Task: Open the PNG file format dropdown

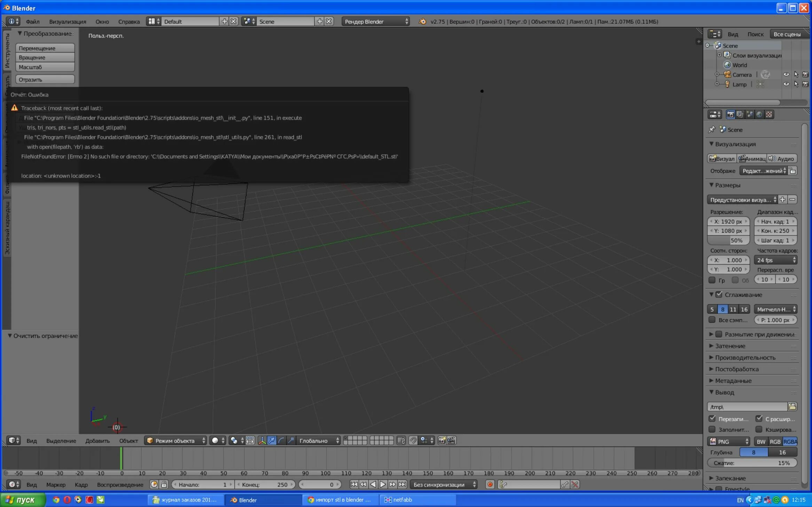Action: [x=728, y=441]
